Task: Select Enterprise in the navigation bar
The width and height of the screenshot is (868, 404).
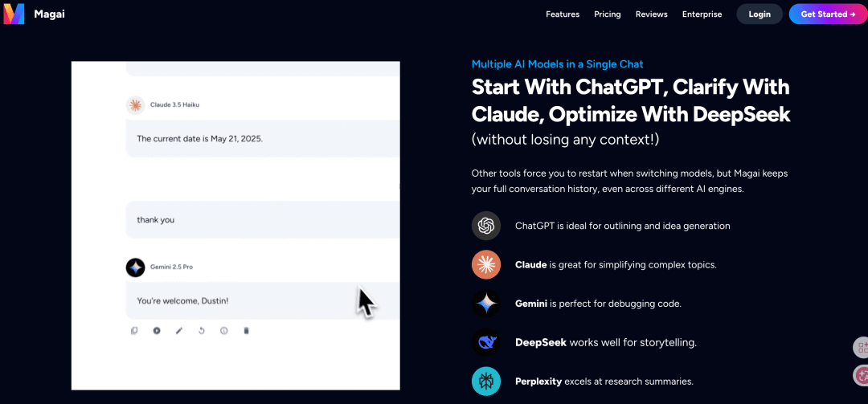Action: tap(702, 14)
